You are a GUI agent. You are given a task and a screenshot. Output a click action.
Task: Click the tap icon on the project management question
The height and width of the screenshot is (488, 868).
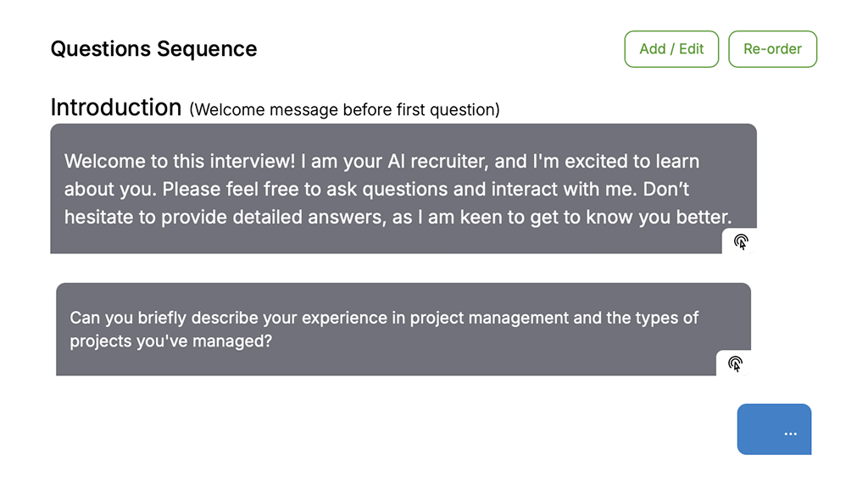pos(735,363)
